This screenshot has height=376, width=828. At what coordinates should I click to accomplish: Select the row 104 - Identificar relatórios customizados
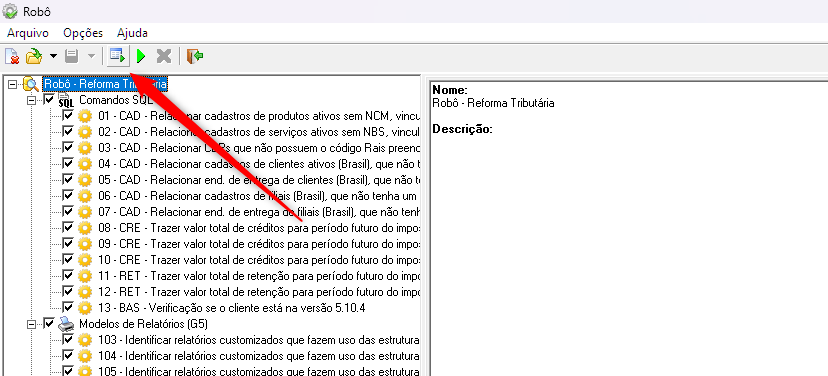tap(259, 355)
